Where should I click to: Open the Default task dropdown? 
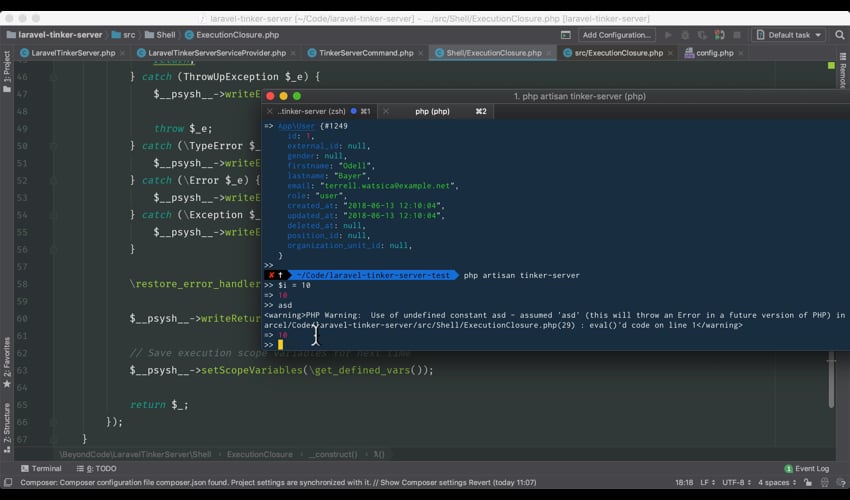point(789,35)
